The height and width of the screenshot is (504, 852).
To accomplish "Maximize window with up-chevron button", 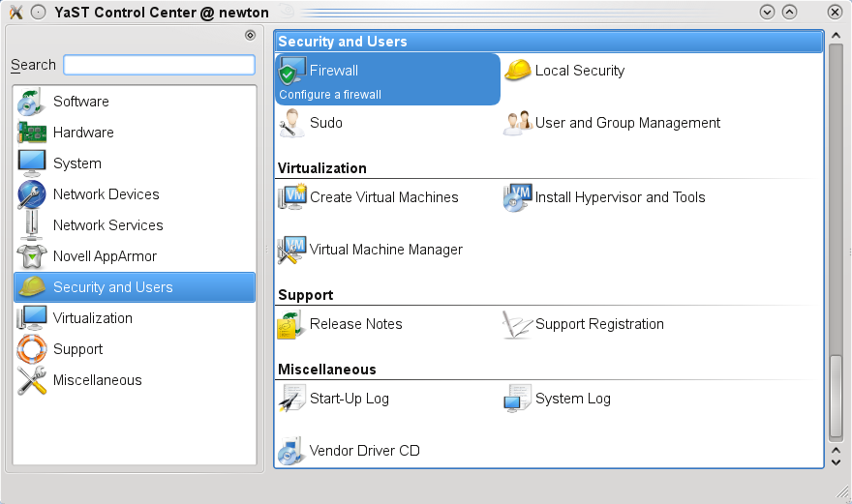I will (789, 12).
